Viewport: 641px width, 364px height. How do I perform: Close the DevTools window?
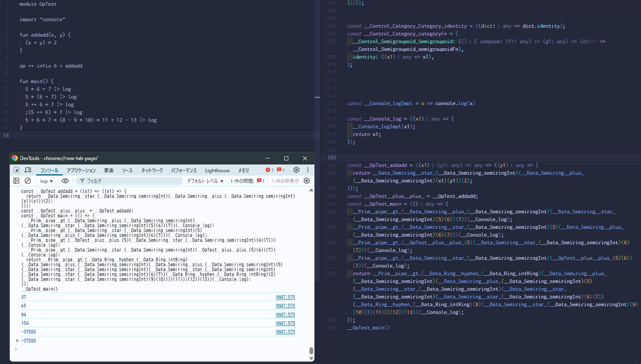pos(305,159)
